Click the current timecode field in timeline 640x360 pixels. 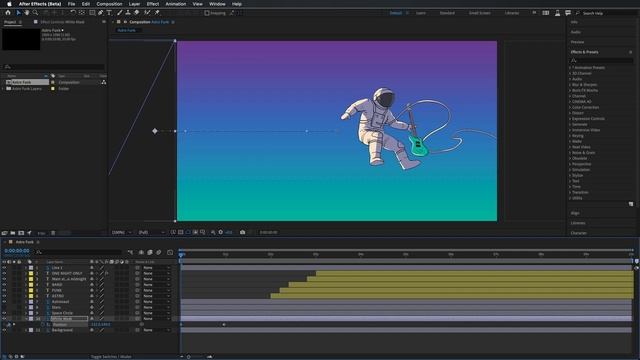(17, 251)
